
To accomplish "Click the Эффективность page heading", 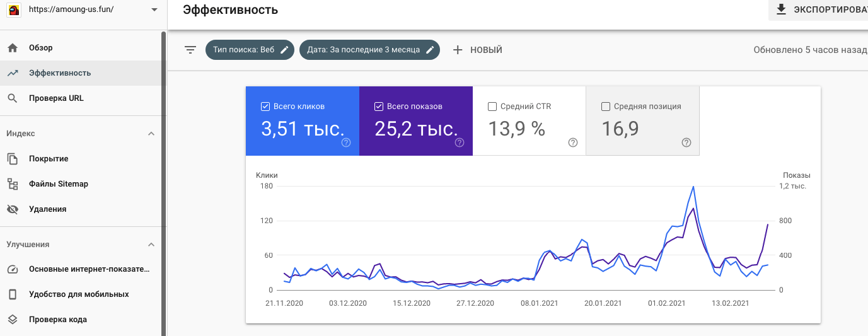I will pos(230,9).
